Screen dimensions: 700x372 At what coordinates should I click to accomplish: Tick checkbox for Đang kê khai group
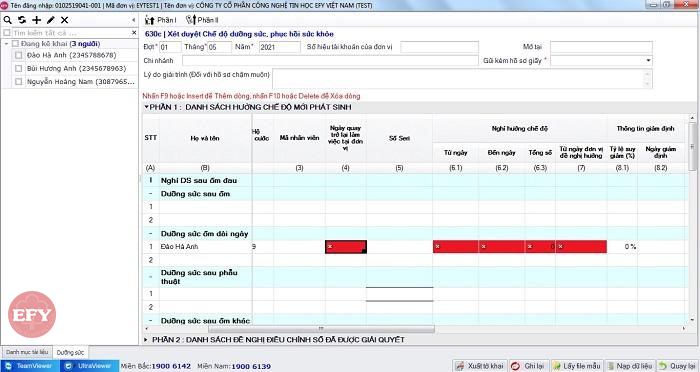pyautogui.click(x=15, y=44)
